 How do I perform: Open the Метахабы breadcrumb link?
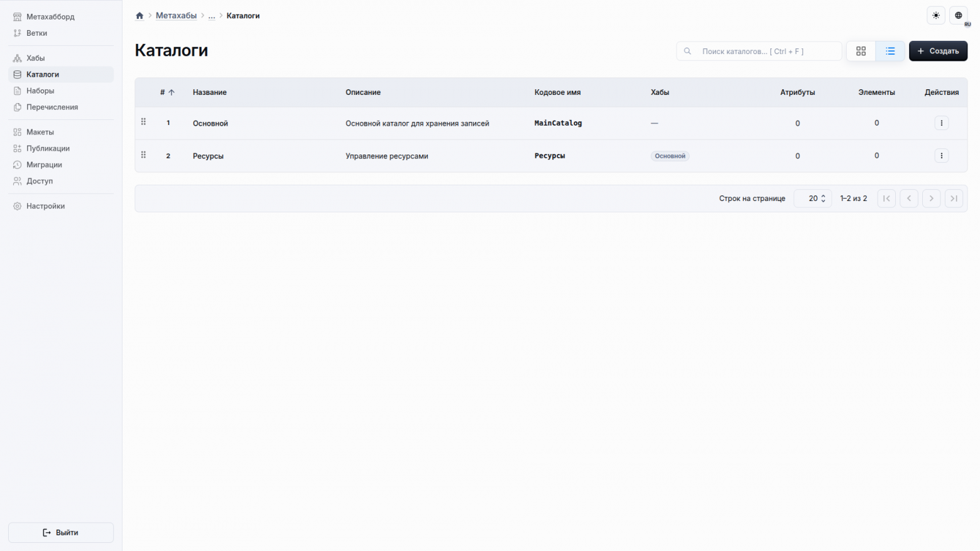(176, 16)
